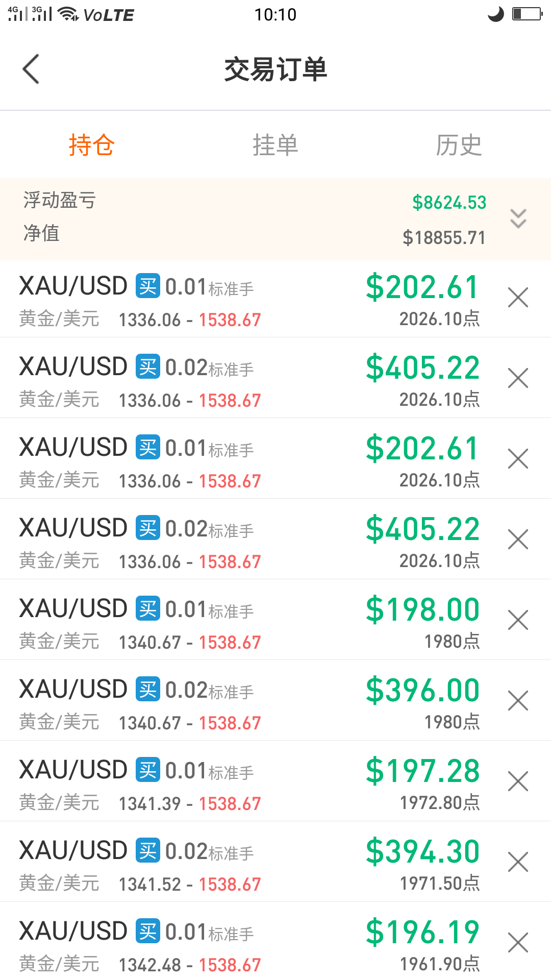551x980 pixels.
Task: Close the first $405.22 position
Action: (518, 378)
